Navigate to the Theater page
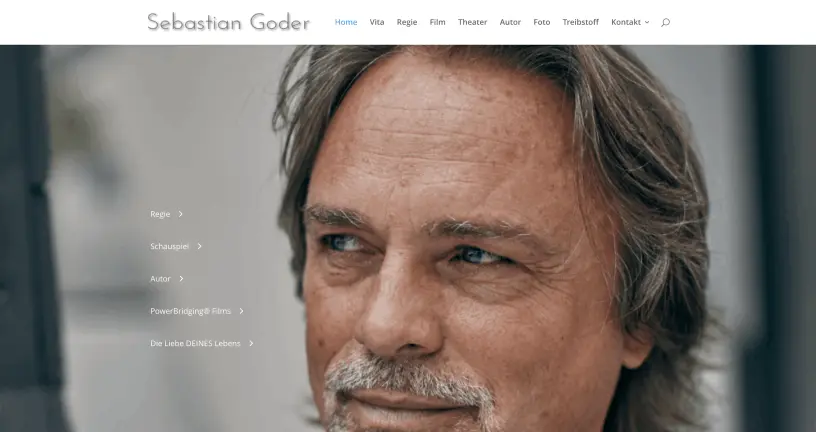 tap(473, 22)
